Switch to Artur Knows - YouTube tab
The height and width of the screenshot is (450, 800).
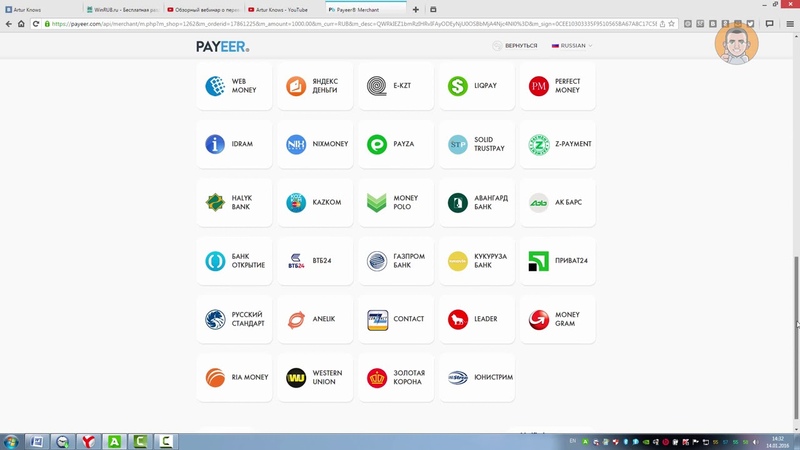click(x=284, y=9)
